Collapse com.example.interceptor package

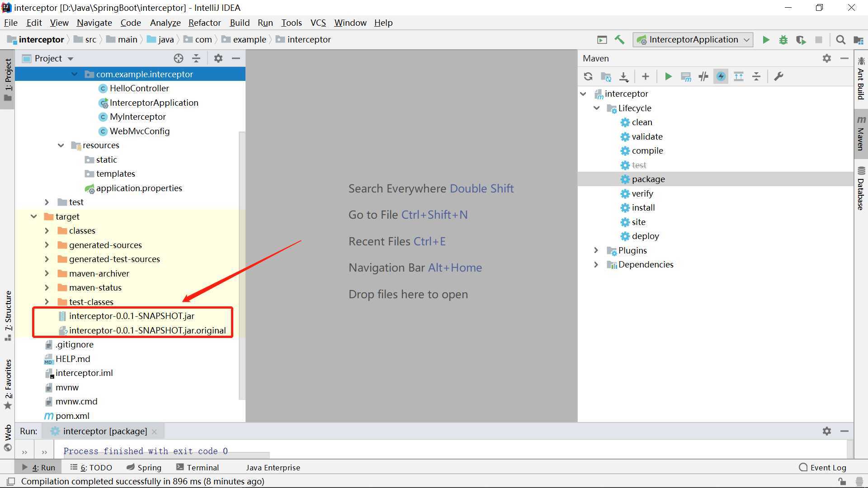(75, 74)
